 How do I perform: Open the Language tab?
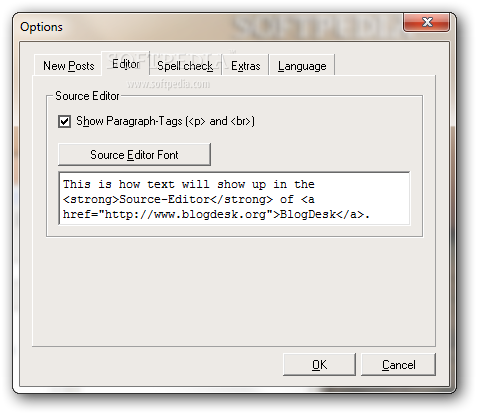coord(302,65)
